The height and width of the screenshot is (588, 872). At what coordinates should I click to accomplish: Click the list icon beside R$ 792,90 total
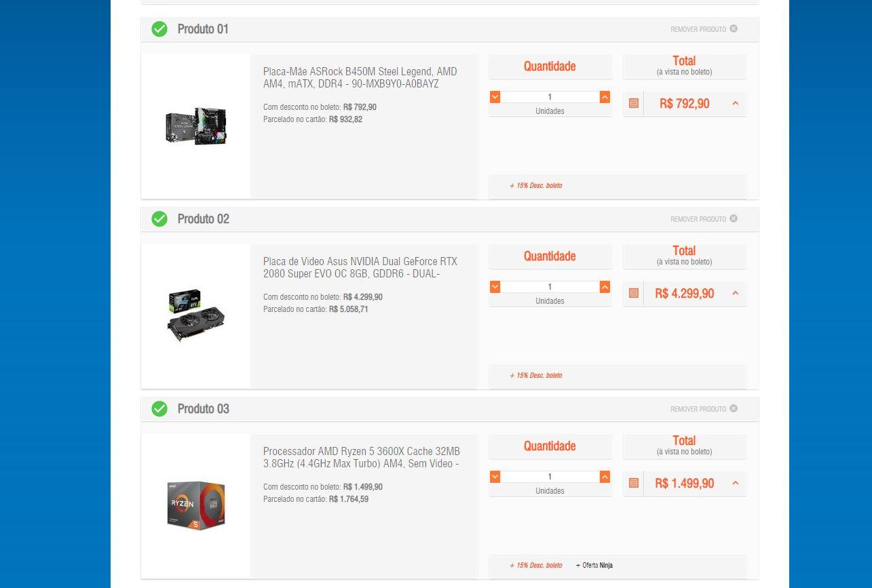coord(634,104)
